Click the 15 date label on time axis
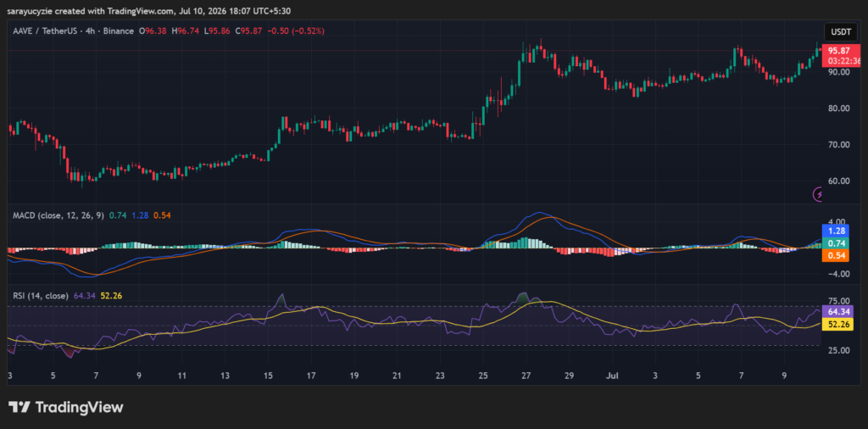The width and height of the screenshot is (868, 429). (x=269, y=376)
